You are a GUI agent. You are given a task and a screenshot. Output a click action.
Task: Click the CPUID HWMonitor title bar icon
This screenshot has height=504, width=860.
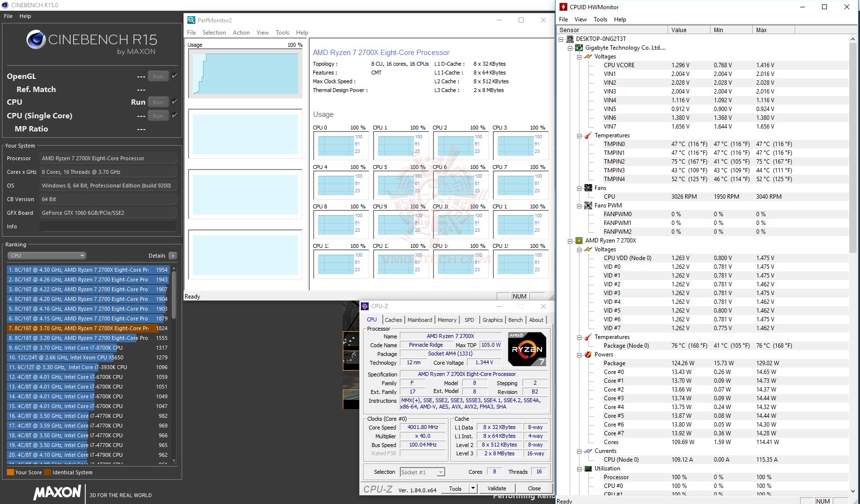pyautogui.click(x=563, y=7)
